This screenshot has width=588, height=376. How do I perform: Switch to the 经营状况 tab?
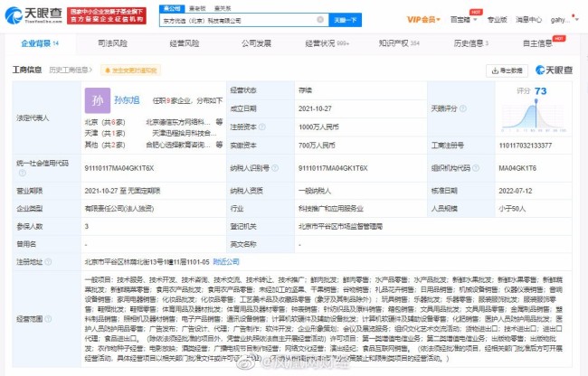click(327, 43)
